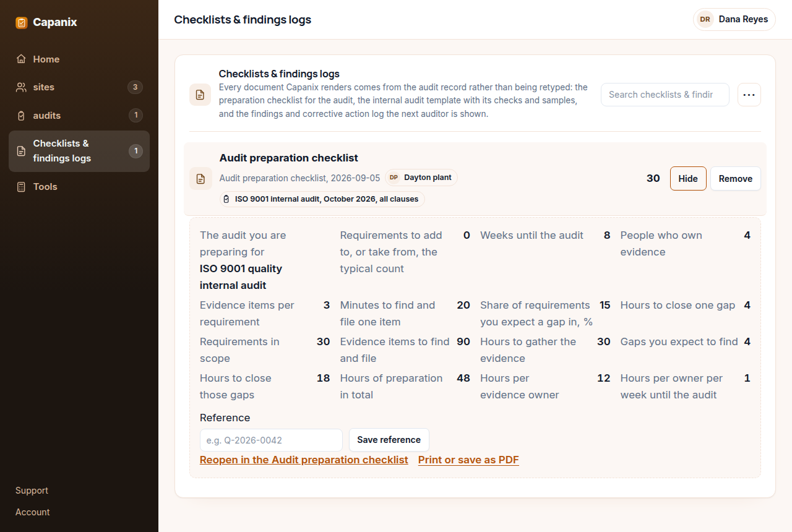
Task: Click the audits clipboard icon
Action: (21, 116)
